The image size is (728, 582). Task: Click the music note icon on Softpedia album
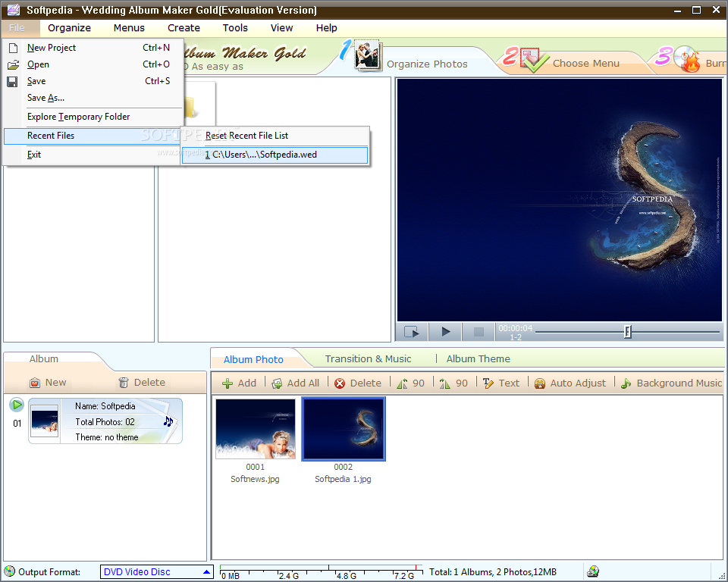coord(168,421)
